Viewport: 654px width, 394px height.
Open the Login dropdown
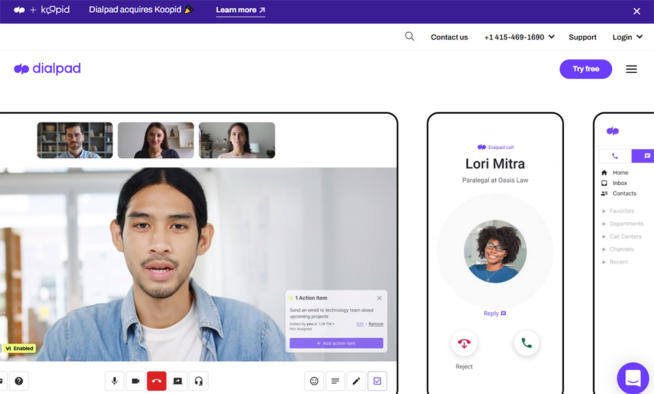pyautogui.click(x=627, y=37)
